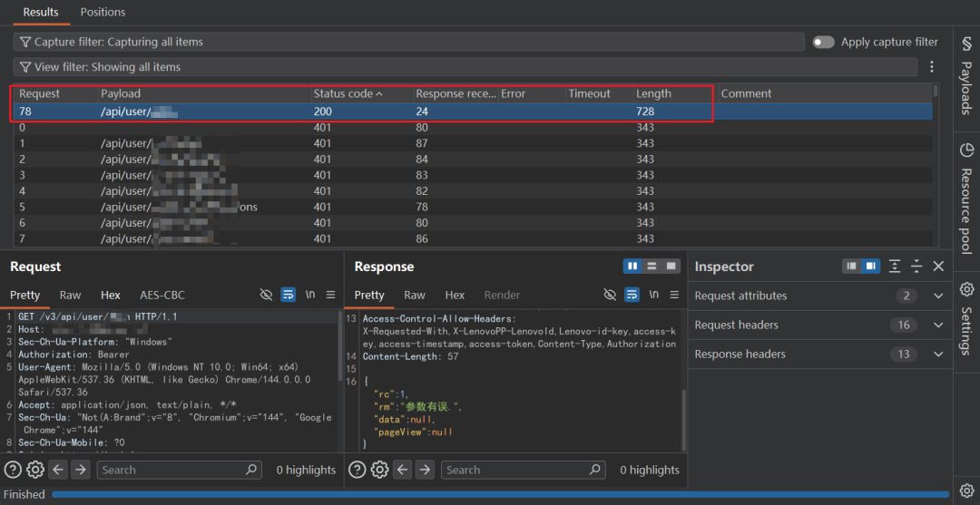Expand the Request headers section

point(820,325)
